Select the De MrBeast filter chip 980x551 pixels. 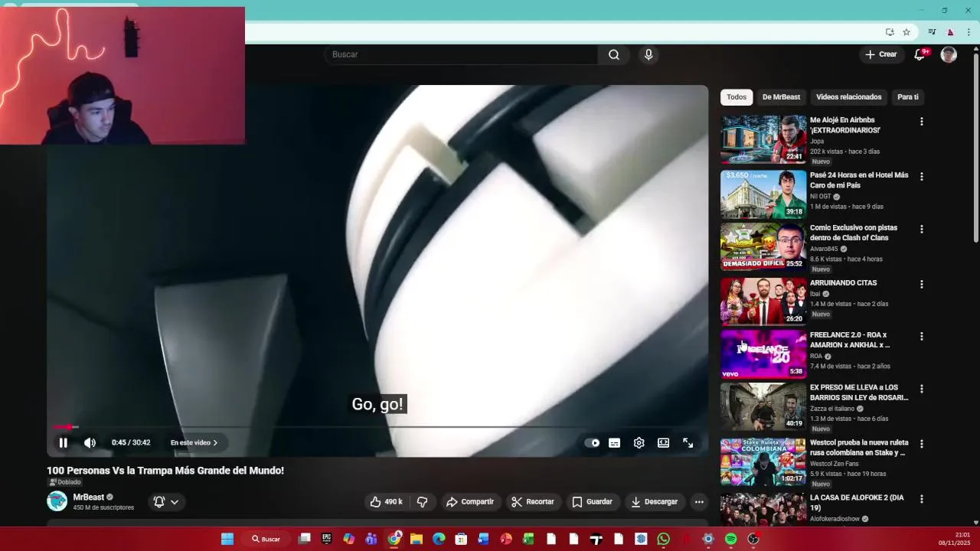tap(781, 97)
